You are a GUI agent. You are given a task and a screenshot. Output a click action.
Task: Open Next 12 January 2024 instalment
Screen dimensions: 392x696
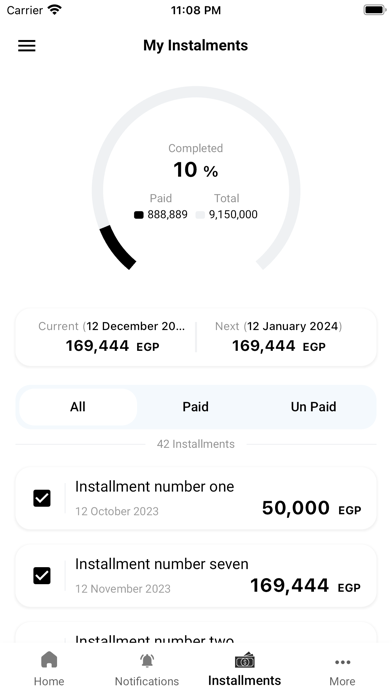(286, 337)
